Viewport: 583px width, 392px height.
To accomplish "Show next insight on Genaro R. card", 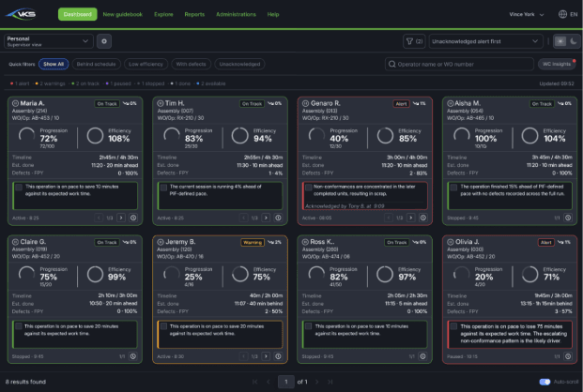I will pyautogui.click(x=411, y=218).
